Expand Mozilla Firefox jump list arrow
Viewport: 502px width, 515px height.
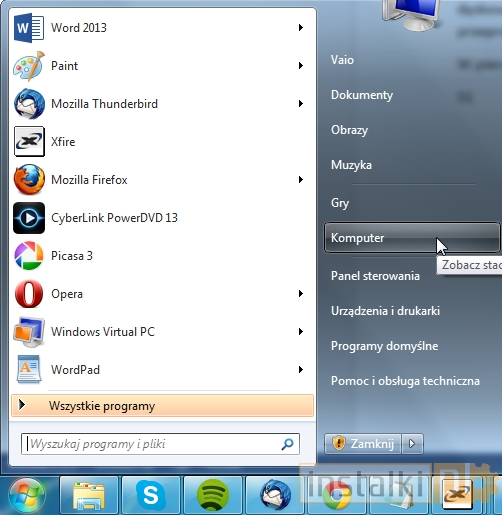tap(301, 180)
